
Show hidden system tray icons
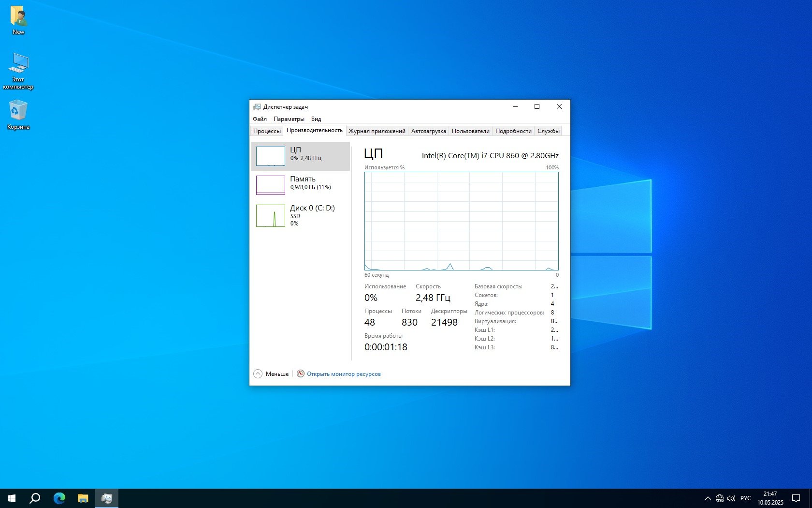pyautogui.click(x=708, y=498)
